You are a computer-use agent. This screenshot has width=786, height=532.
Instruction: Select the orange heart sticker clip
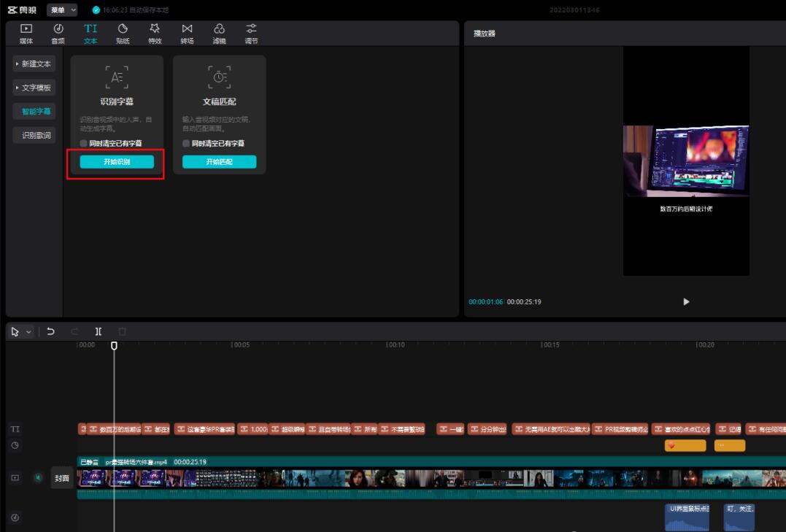point(685,445)
